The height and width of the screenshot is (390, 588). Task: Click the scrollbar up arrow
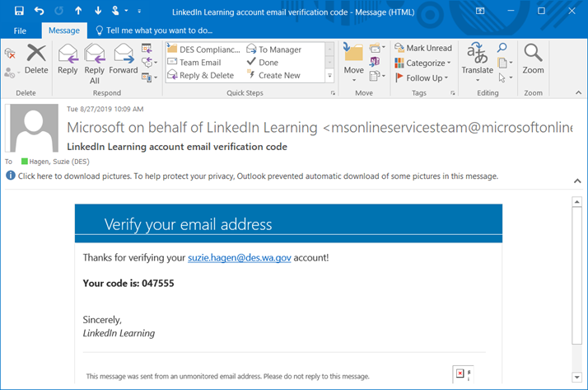coord(576,202)
